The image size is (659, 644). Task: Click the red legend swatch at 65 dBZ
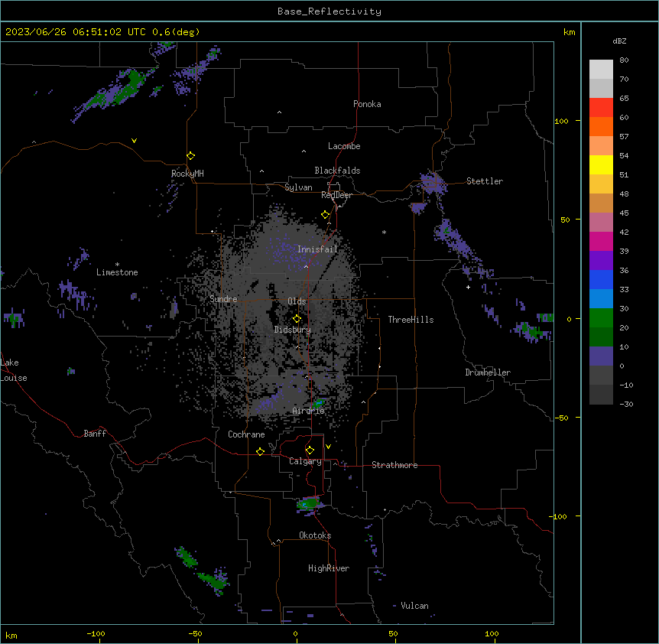point(601,108)
